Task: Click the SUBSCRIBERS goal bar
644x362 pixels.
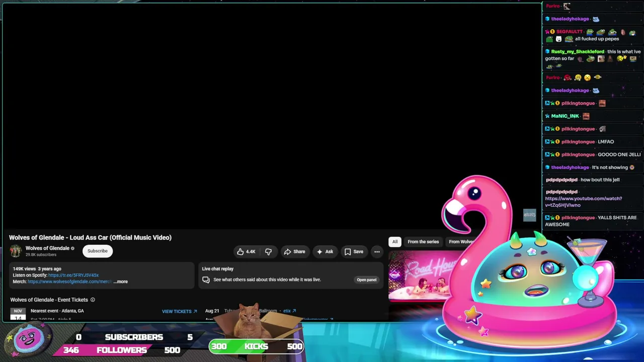Action: 134,337
